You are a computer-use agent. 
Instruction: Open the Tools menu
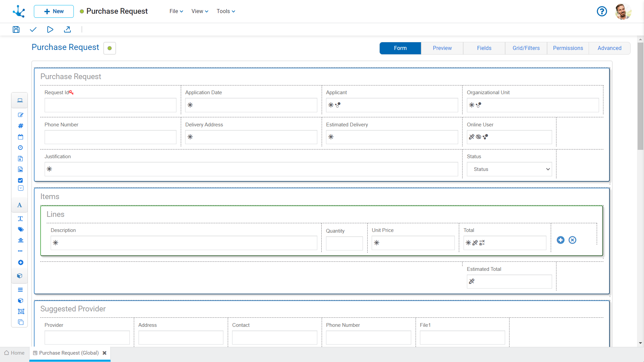point(226,11)
